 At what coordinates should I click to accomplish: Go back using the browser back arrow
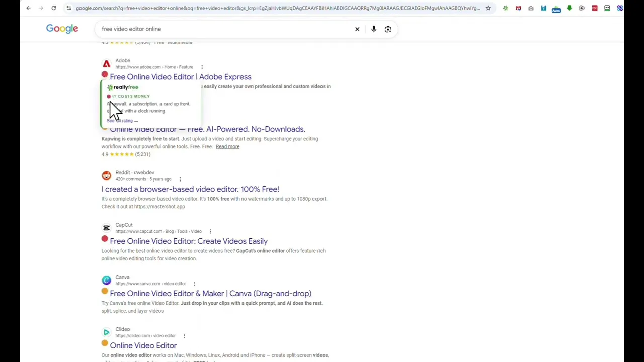[29, 8]
